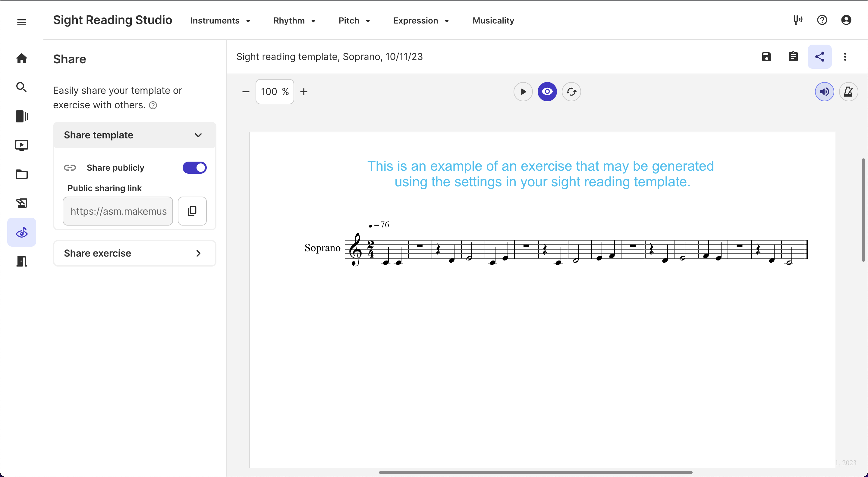Increase zoom with the plus button
Screen dimensions: 868x477
pos(303,92)
